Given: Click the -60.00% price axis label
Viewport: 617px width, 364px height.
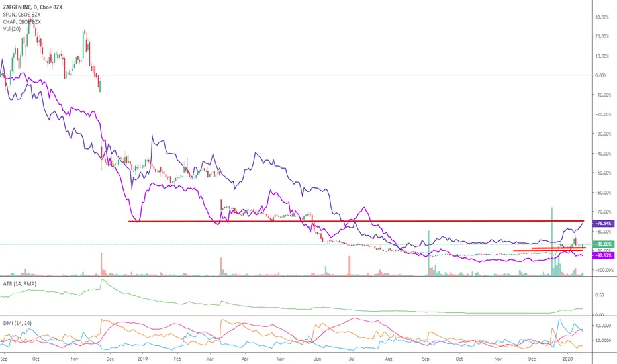Looking at the screenshot, I should 603,193.
